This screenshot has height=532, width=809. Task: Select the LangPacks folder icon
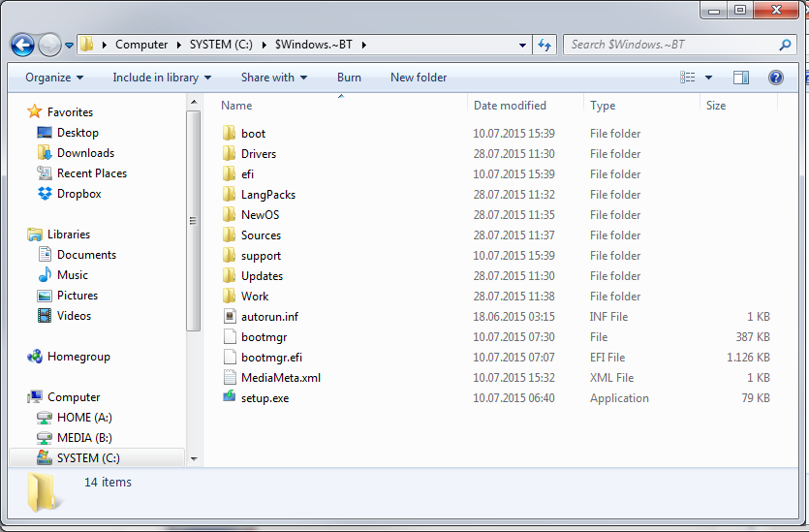point(229,195)
